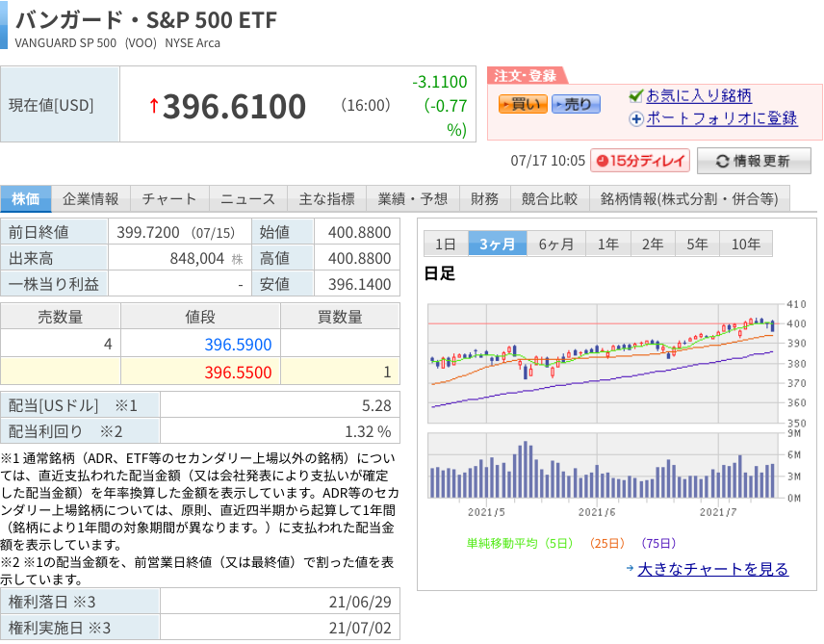This screenshot has height=644, width=824.
Task: Click the 買数量 column header
Action: click(x=340, y=317)
